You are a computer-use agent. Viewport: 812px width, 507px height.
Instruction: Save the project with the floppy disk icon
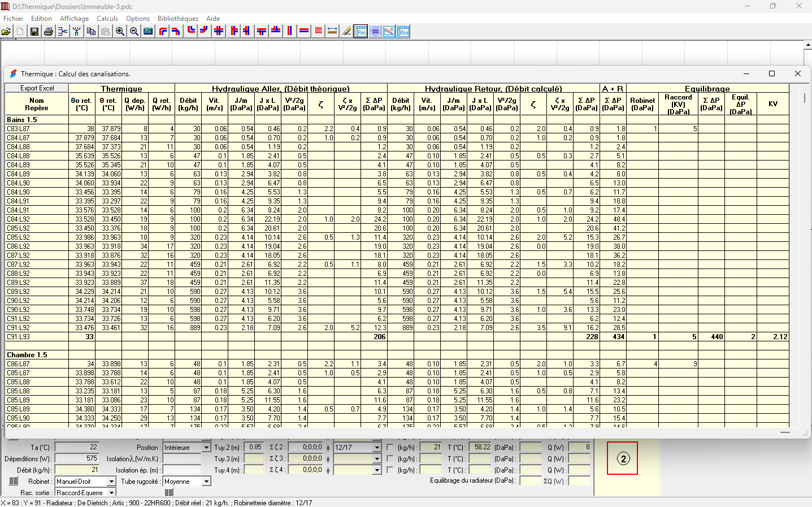click(34, 32)
